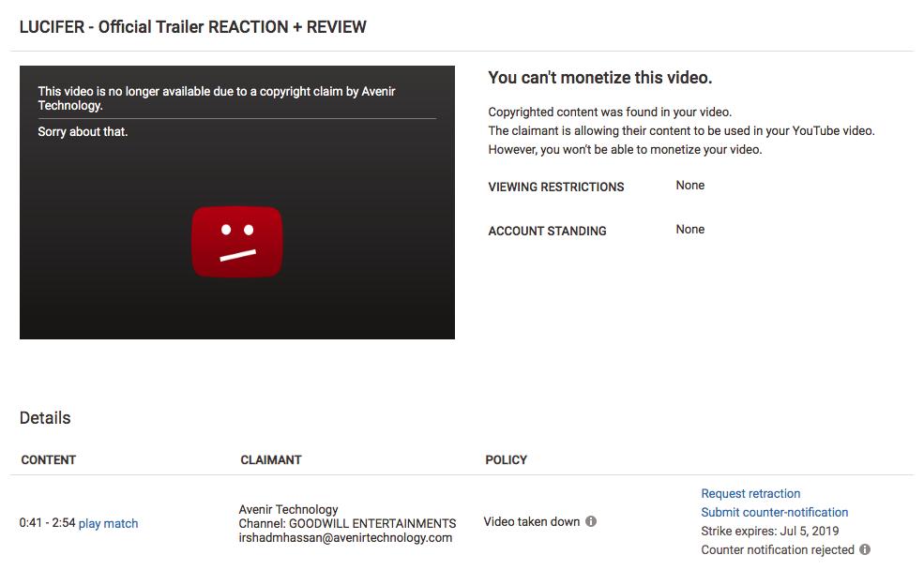Click the 0:41 - 2:54 time range
The width and height of the screenshot is (924, 570).
(47, 523)
